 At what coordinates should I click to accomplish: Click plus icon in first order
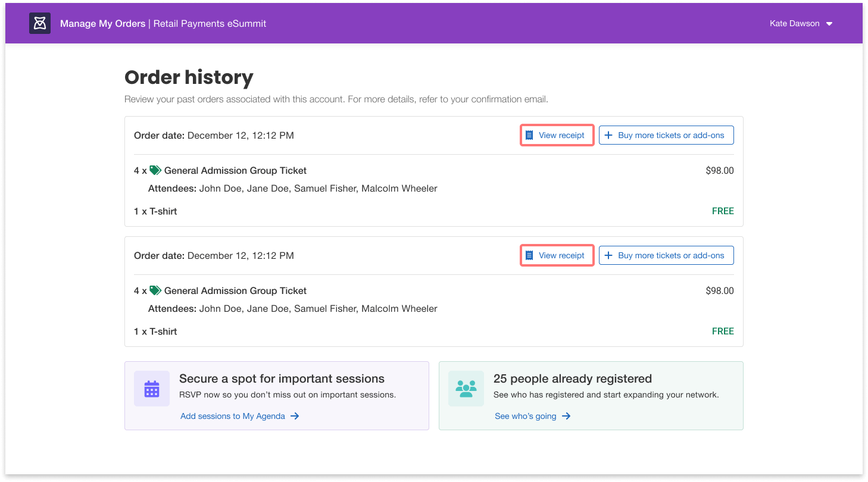click(608, 135)
